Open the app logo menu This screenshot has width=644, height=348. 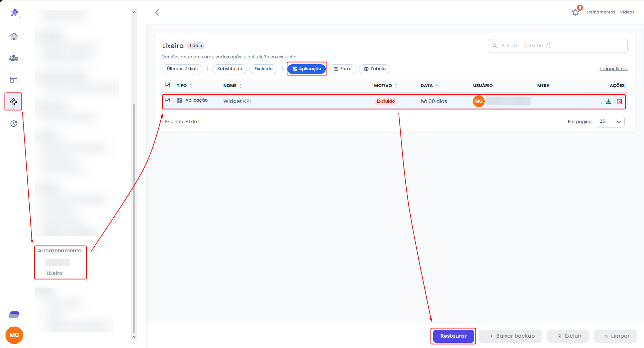coord(14,13)
